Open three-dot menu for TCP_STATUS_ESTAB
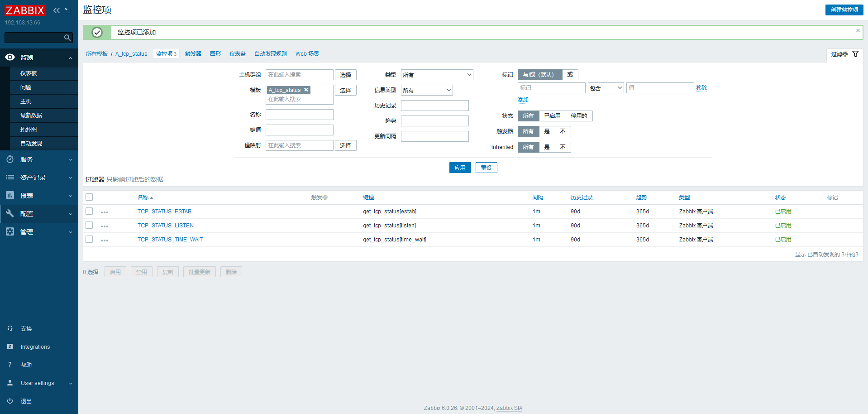 pos(105,212)
